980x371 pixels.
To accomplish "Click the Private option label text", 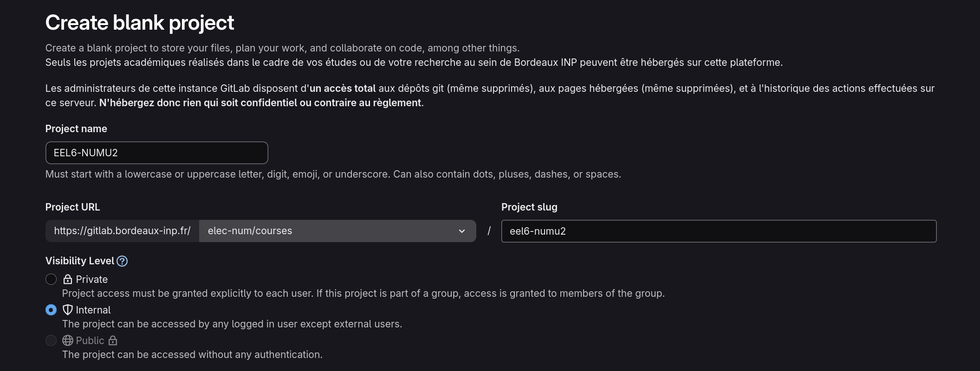I will pos(92,279).
